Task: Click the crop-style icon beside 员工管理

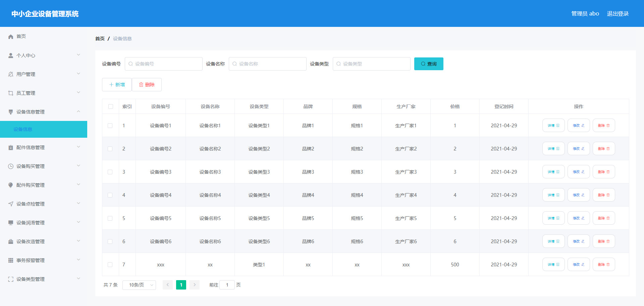Action: [11, 93]
